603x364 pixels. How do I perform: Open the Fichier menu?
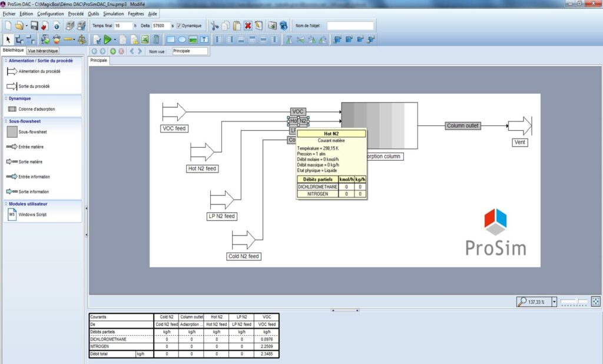point(9,14)
